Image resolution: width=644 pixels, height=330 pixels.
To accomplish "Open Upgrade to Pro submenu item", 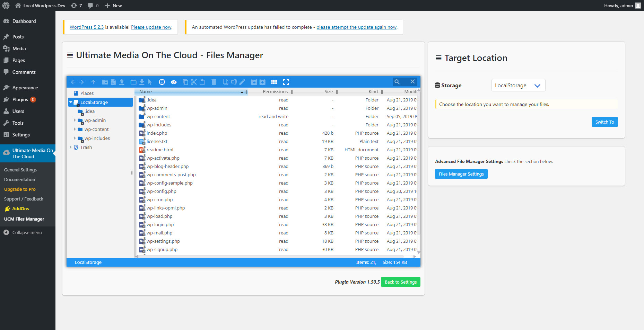I will 20,189.
